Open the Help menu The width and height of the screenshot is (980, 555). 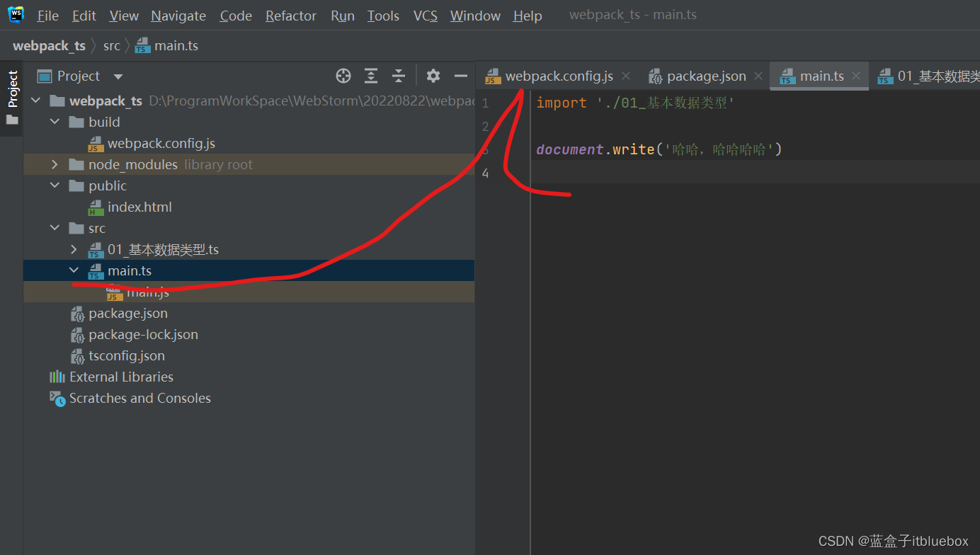(528, 16)
